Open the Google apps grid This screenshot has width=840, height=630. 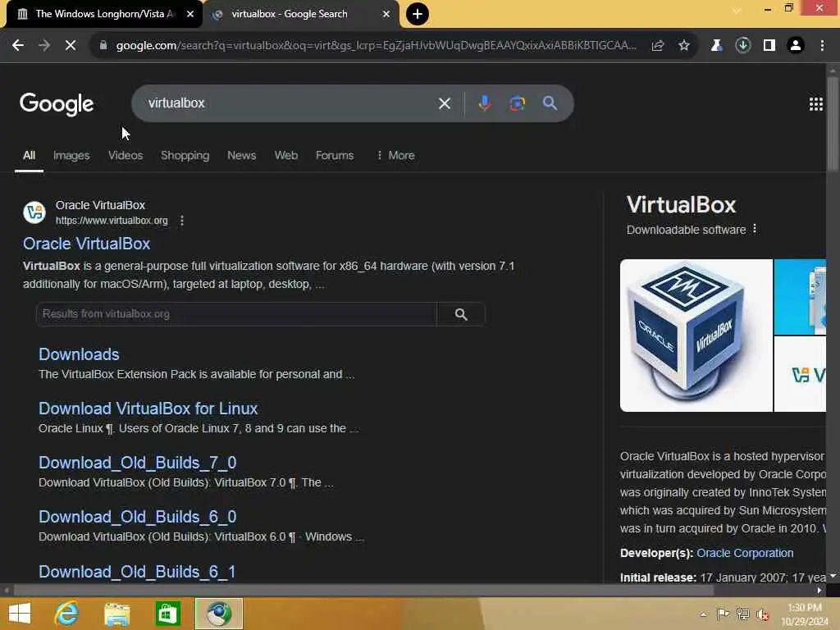pos(815,104)
